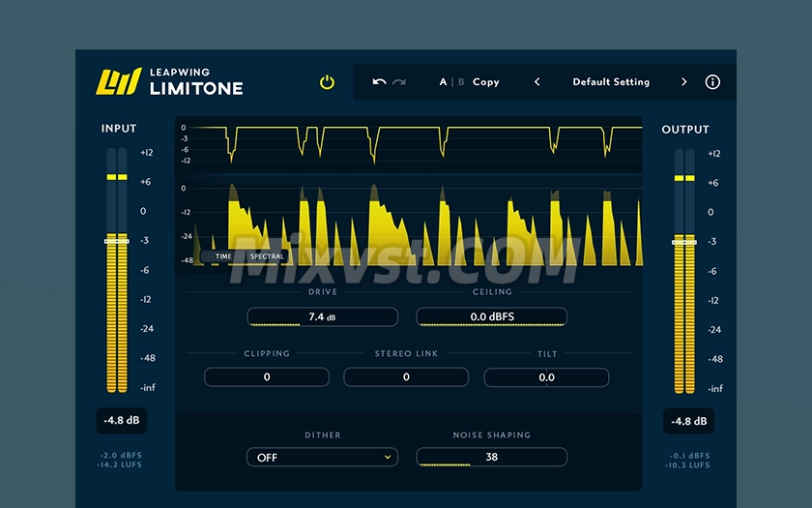
Task: Open the Default Setting preset menu
Action: coord(611,82)
